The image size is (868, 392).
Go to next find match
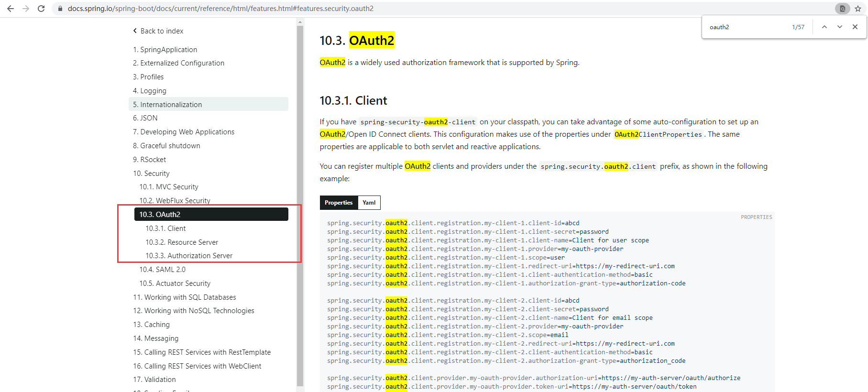point(840,27)
